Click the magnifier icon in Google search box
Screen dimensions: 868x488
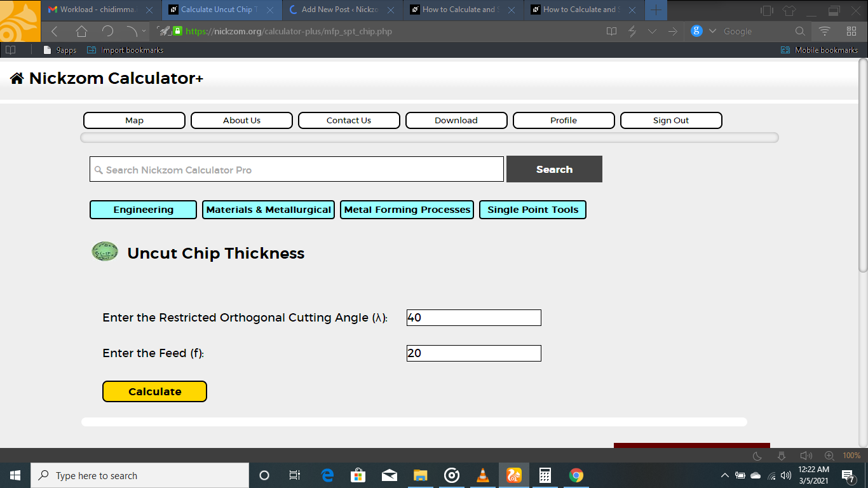pyautogui.click(x=800, y=31)
